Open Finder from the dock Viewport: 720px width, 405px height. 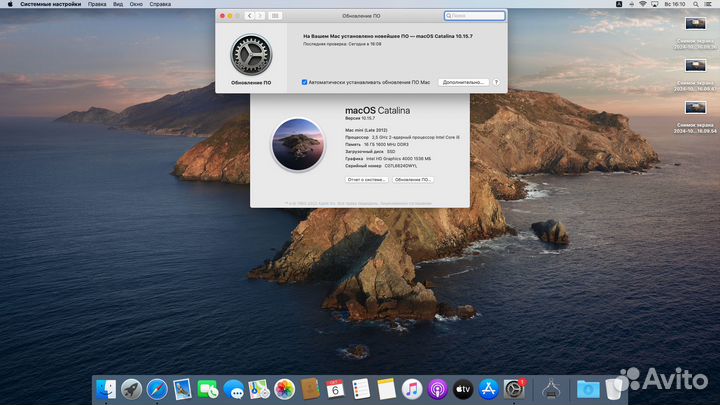pyautogui.click(x=106, y=390)
